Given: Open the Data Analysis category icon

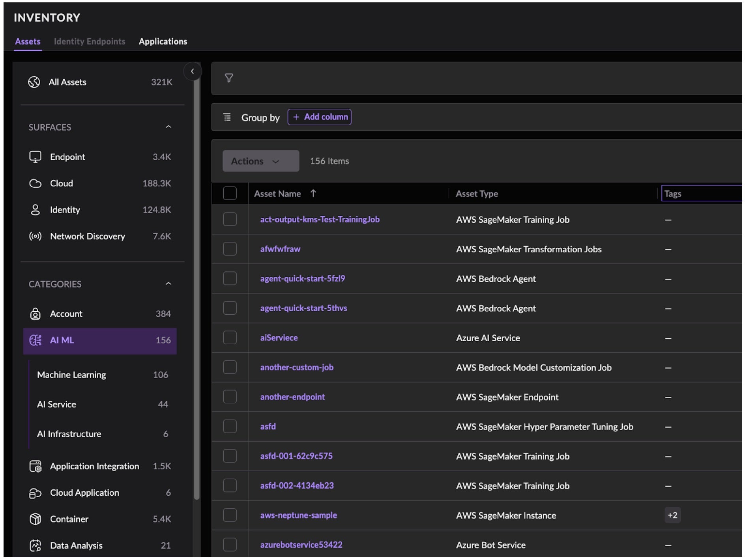Looking at the screenshot, I should click(35, 545).
